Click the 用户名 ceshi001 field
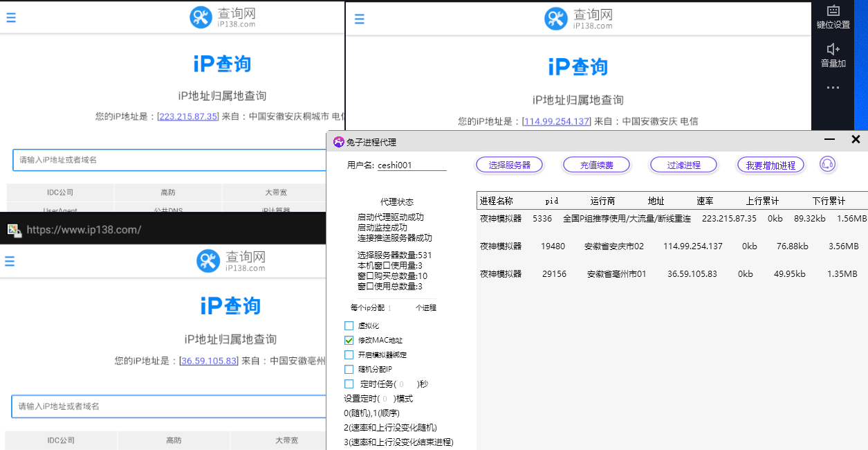Viewport: 868px width, 450px height. pos(412,165)
